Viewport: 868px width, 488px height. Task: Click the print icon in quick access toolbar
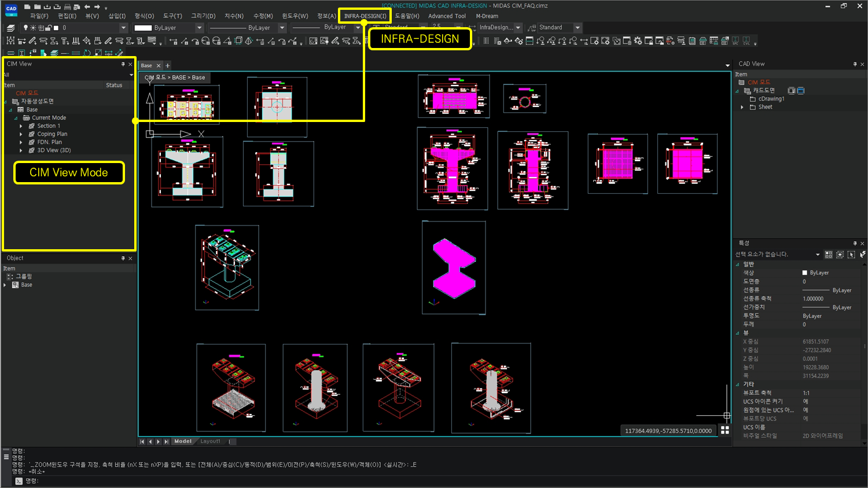point(68,6)
